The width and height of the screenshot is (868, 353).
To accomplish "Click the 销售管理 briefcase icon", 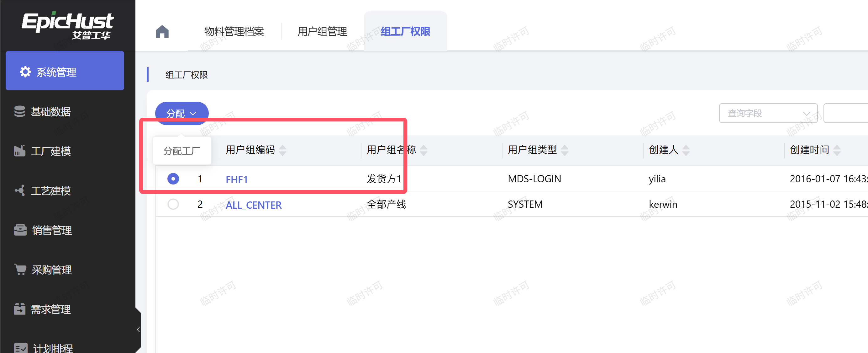I will point(20,230).
